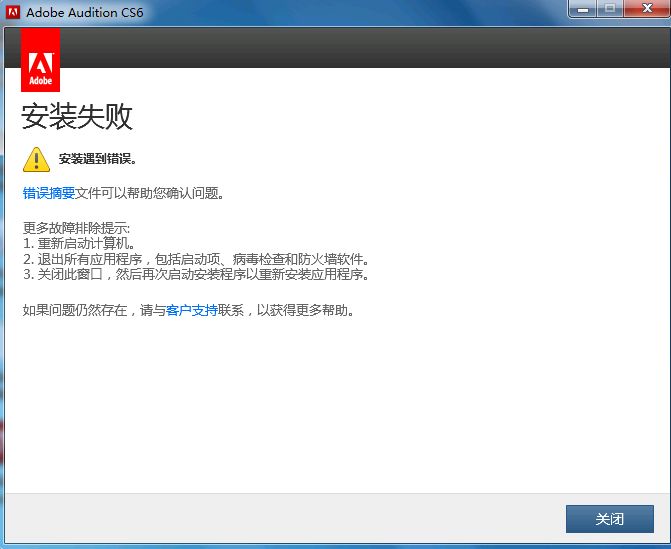
Task: Click the yellow warning triangle icon
Action: [36, 160]
